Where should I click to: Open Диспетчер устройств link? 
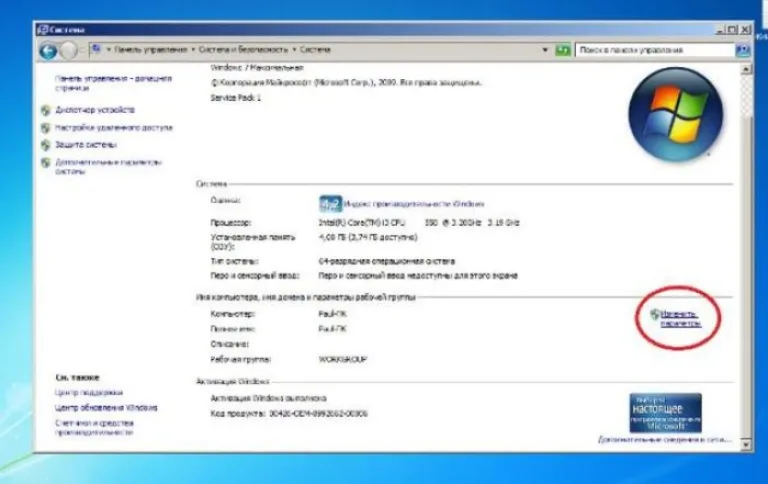95,110
